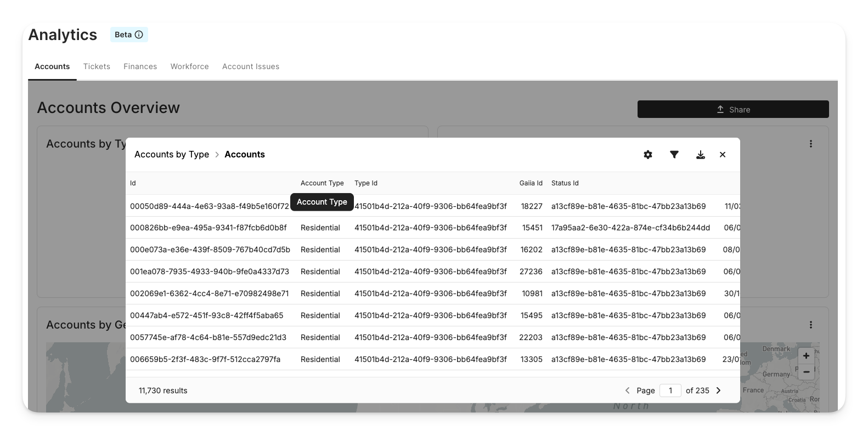
Task: Click the page number input field
Action: (x=670, y=391)
